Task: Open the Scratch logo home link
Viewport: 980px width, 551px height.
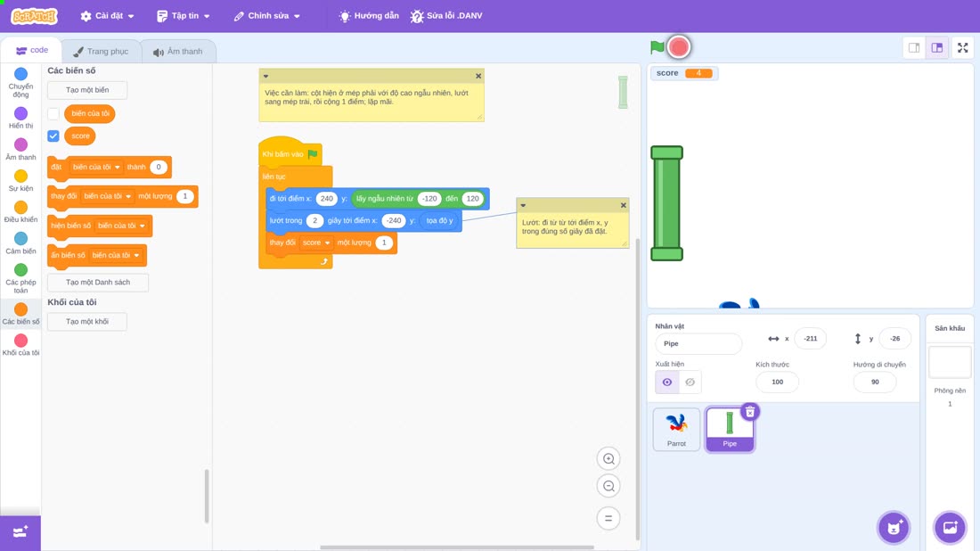Action: [35, 16]
